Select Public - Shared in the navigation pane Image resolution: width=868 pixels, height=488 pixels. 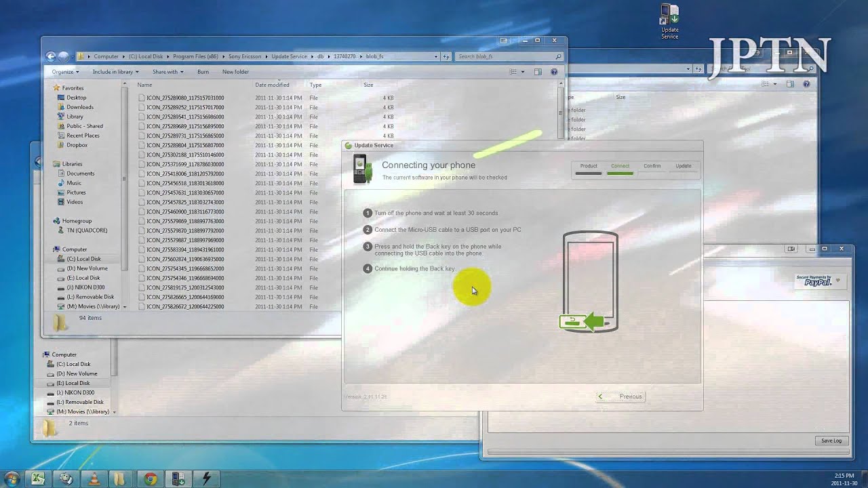pyautogui.click(x=85, y=126)
